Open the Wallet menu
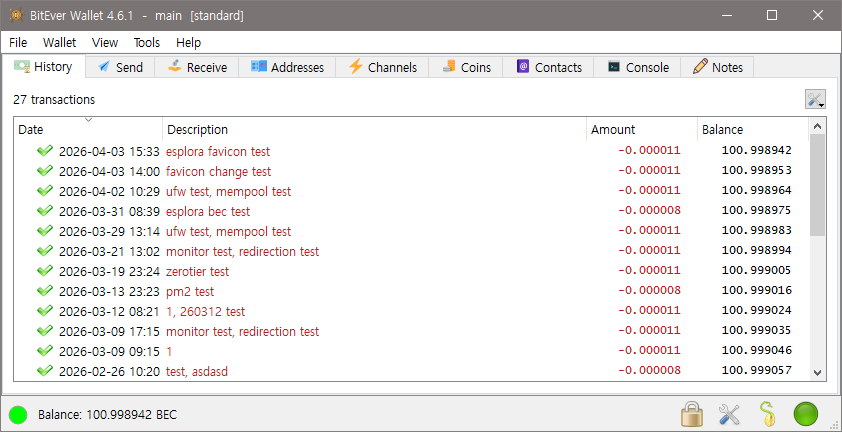This screenshot has height=432, width=842. point(59,42)
